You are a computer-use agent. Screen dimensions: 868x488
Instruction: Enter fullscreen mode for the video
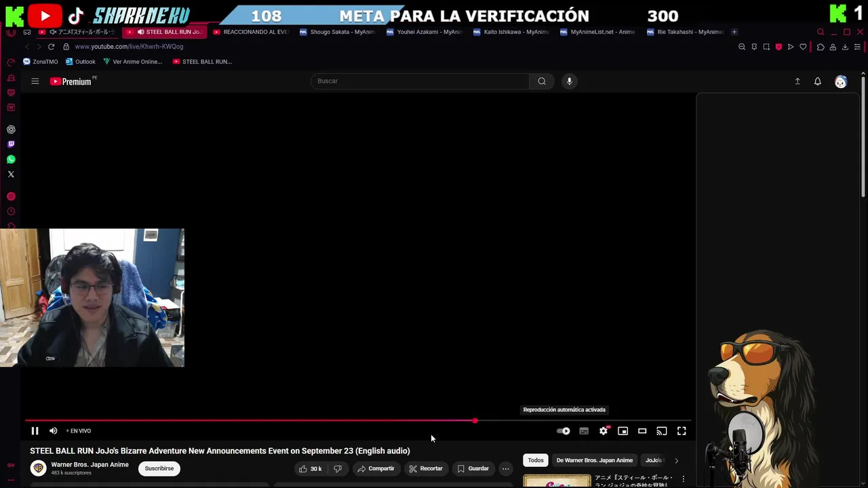coord(682,431)
